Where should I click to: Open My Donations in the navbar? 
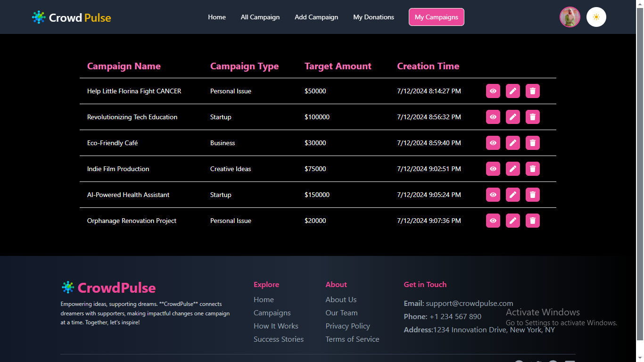pos(373,17)
